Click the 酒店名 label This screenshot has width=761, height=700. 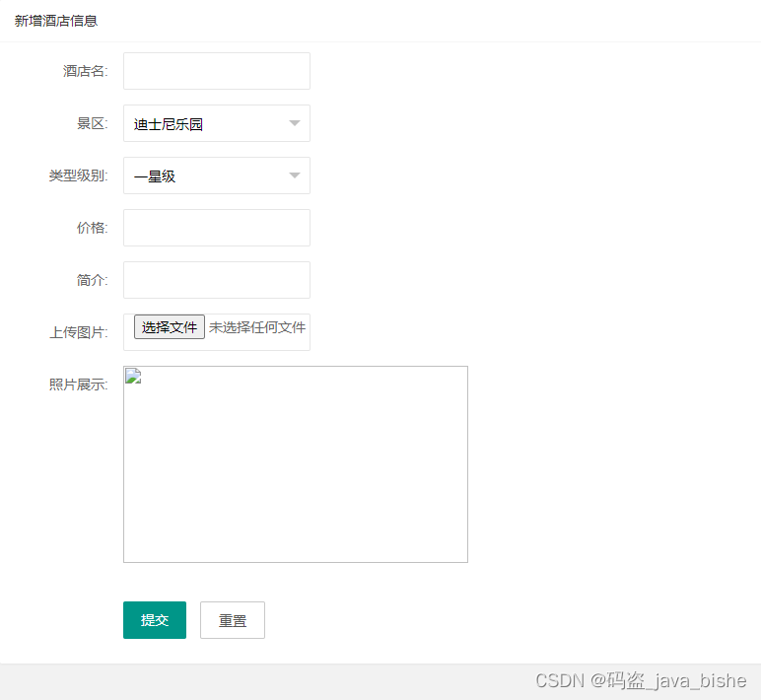[x=85, y=71]
